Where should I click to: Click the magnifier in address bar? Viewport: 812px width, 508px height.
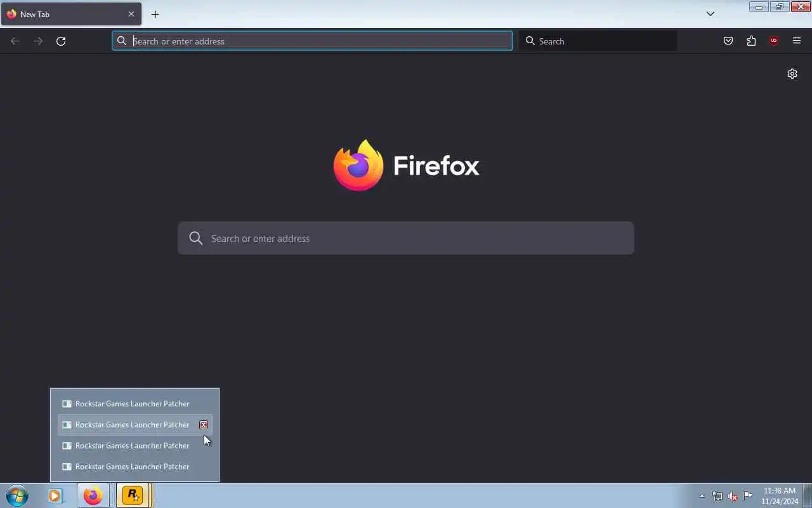(x=122, y=41)
